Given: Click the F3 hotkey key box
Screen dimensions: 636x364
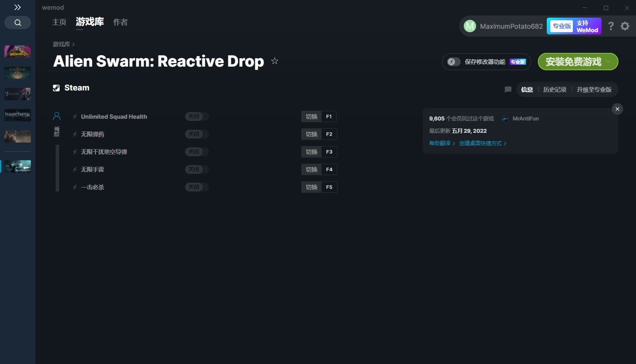Looking at the screenshot, I should coord(329,152).
